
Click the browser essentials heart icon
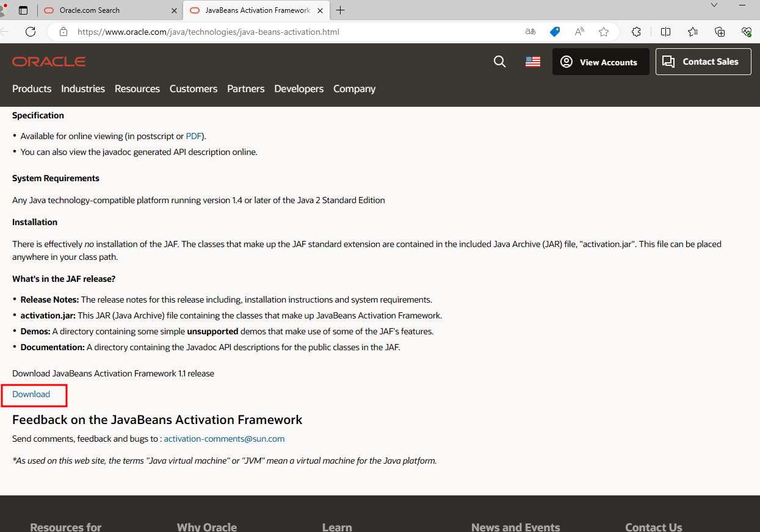click(x=746, y=32)
